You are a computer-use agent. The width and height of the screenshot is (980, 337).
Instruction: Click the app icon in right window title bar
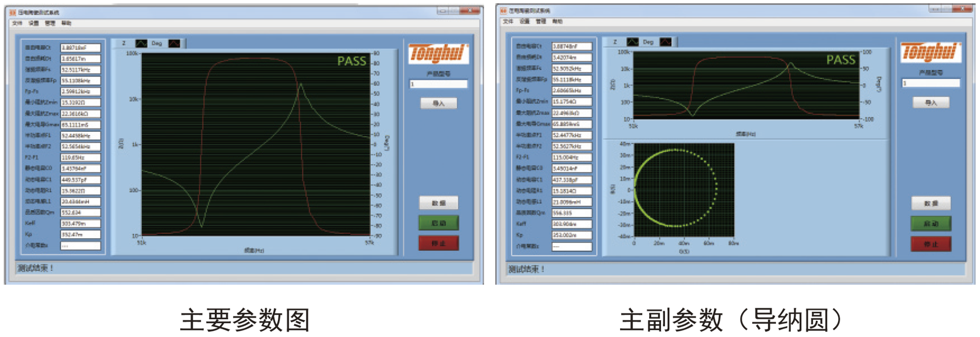click(x=503, y=10)
